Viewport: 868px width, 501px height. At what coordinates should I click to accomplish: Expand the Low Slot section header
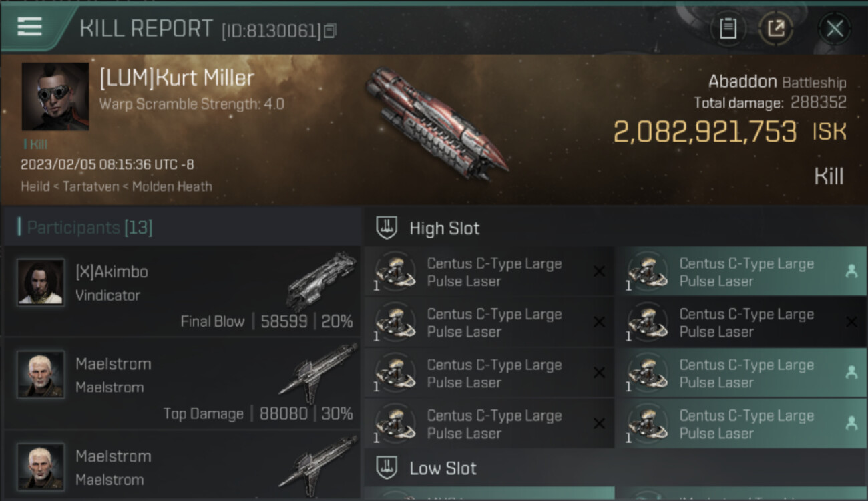pyautogui.click(x=615, y=468)
